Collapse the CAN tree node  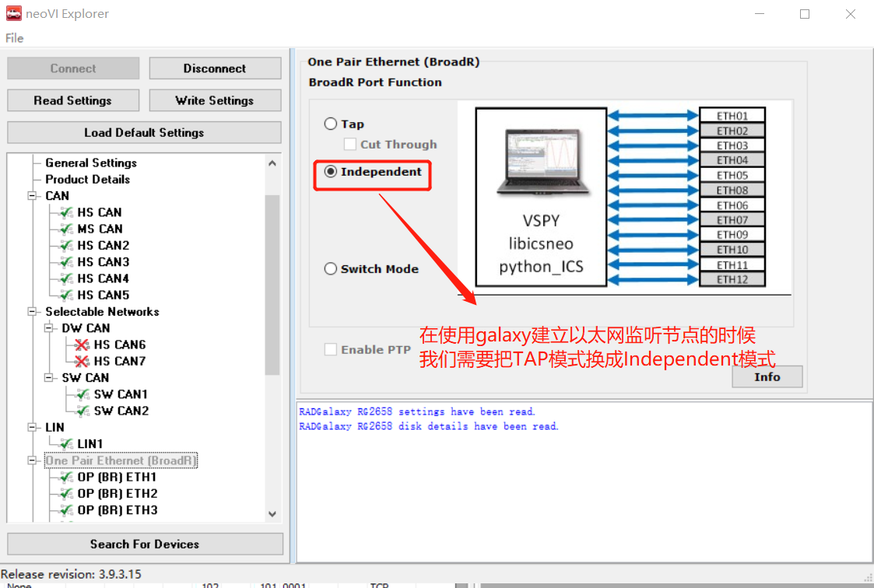pos(33,196)
